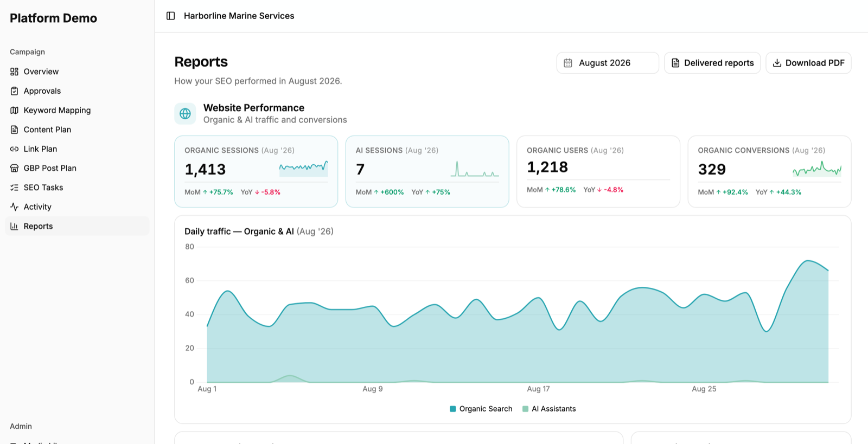This screenshot has width=868, height=444.
Task: Open the August 2026 month picker
Action: coord(608,63)
